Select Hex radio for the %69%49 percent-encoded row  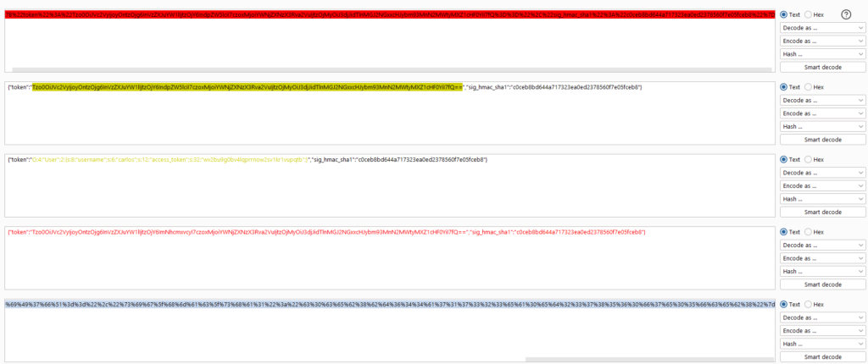[809, 304]
